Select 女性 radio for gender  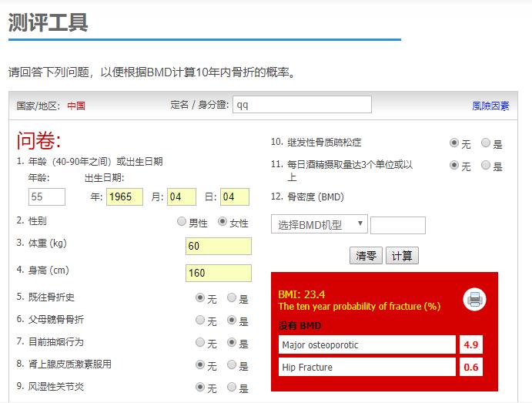tap(223, 222)
